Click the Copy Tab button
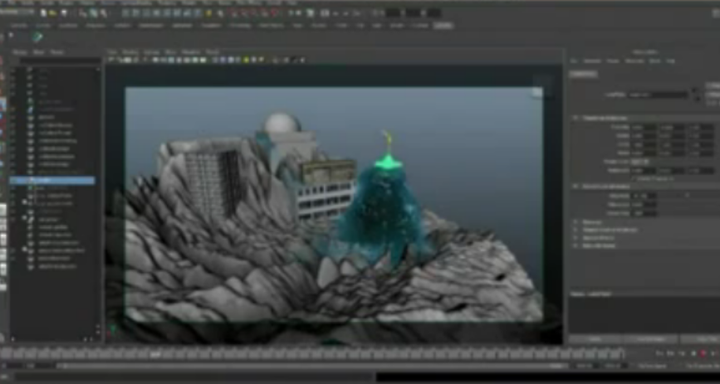Screen dimensions: 720x384 (701, 339)
